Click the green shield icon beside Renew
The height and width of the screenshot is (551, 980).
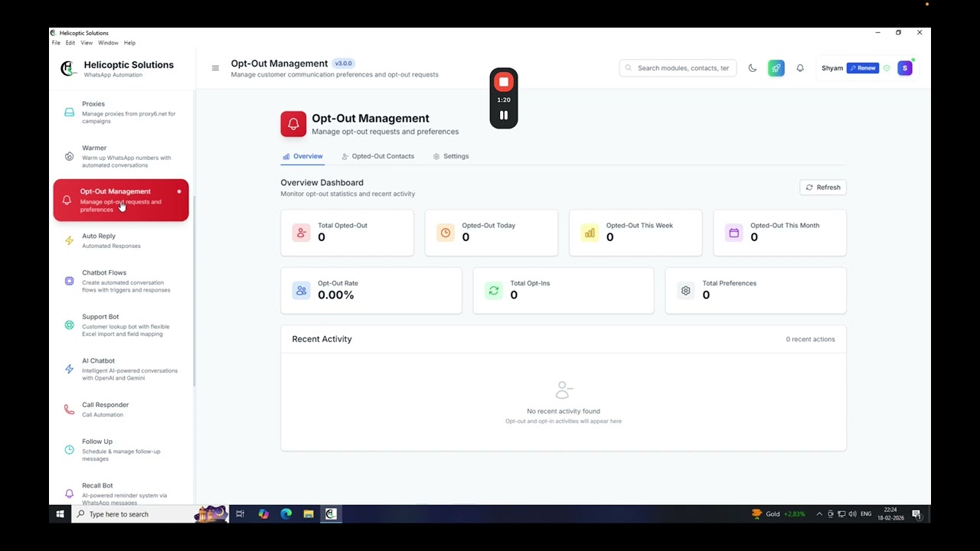click(887, 68)
